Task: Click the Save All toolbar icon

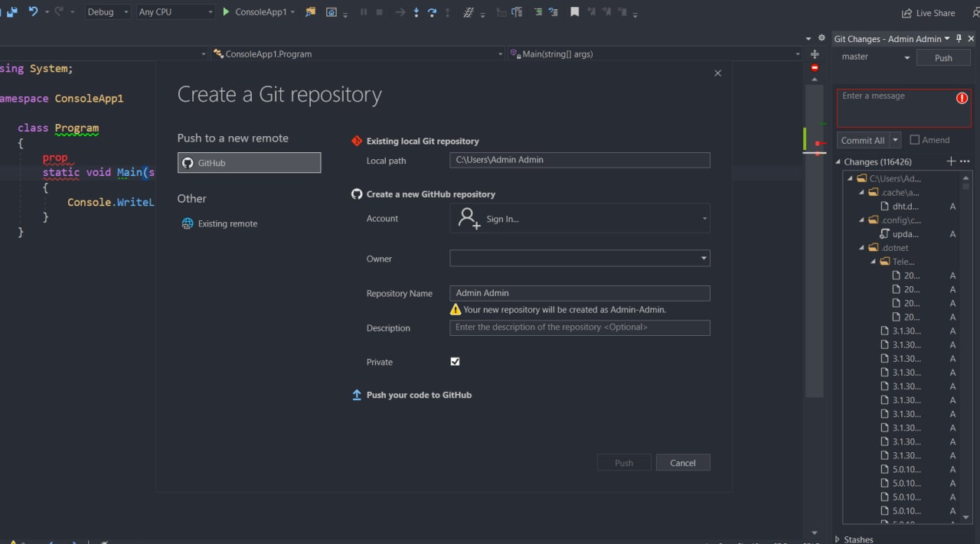Action: tap(12, 11)
